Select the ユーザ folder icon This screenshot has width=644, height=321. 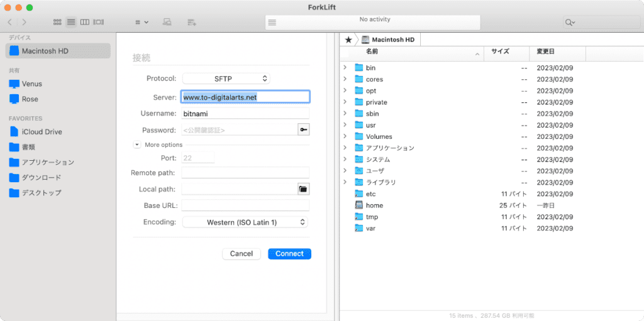[x=359, y=171]
